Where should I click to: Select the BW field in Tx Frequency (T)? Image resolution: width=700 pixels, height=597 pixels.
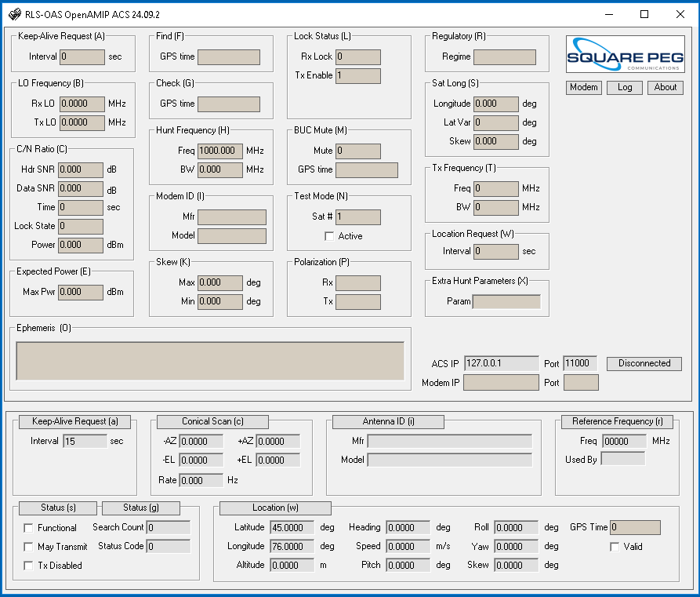click(496, 207)
